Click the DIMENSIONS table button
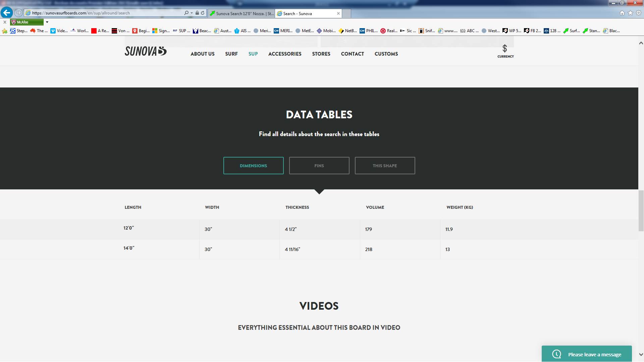Screen dimensions: 644x362 point(253,166)
